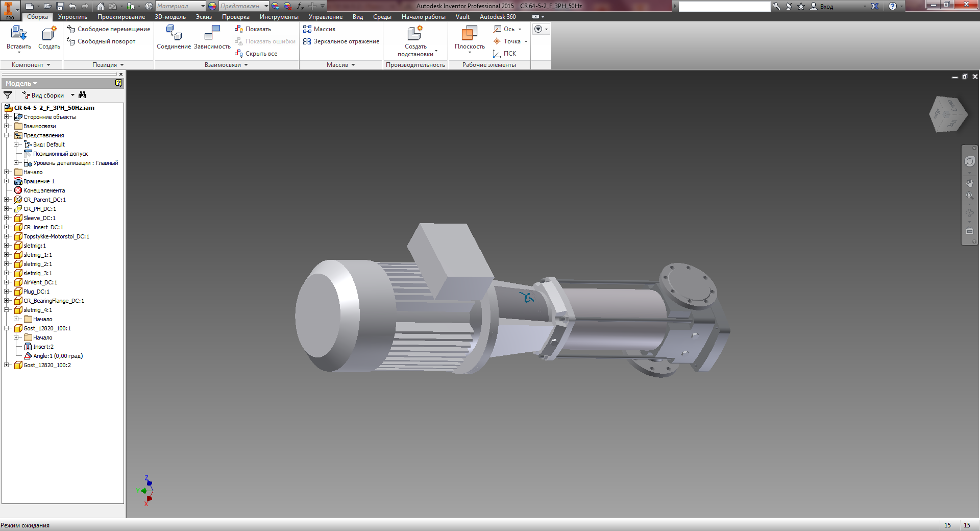This screenshot has width=980, height=531.
Task: Open the Эскиз ribbon tab
Action: coord(204,17)
